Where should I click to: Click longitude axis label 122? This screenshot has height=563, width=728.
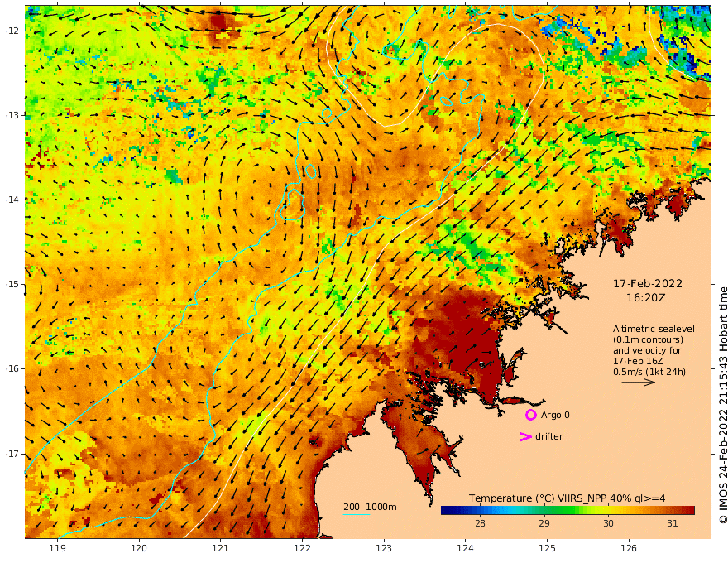302,548
